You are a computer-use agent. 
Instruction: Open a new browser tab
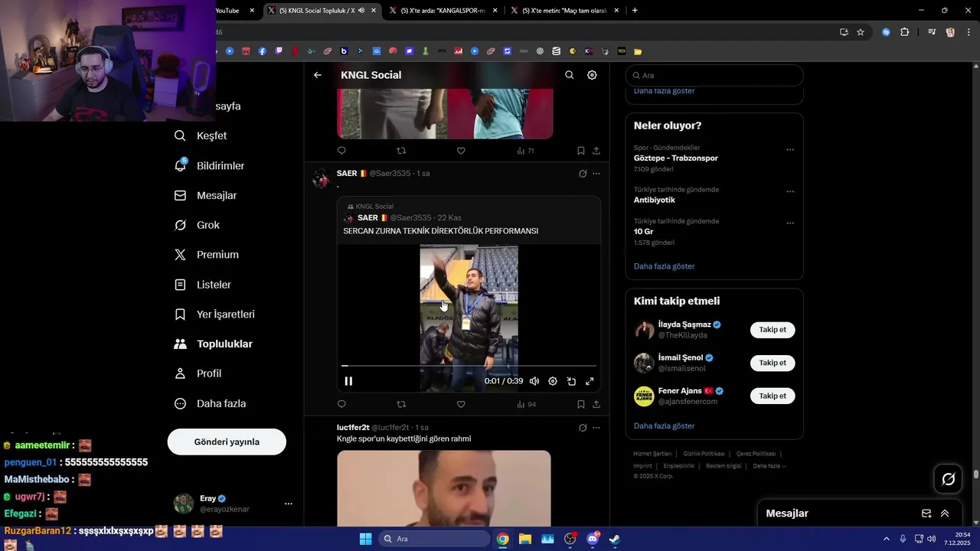pos(635,11)
